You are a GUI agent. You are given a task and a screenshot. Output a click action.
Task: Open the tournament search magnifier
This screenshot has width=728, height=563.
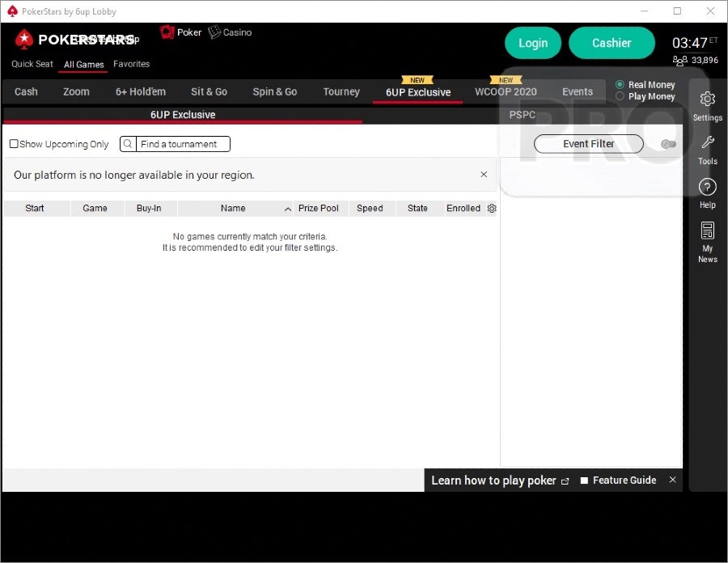pyautogui.click(x=127, y=143)
